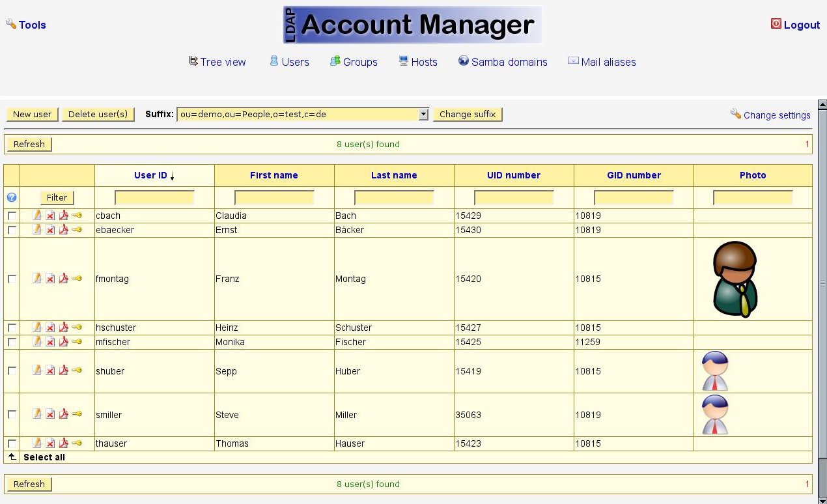
Task: Select the checkbox next to fmontag
Action: click(12, 279)
